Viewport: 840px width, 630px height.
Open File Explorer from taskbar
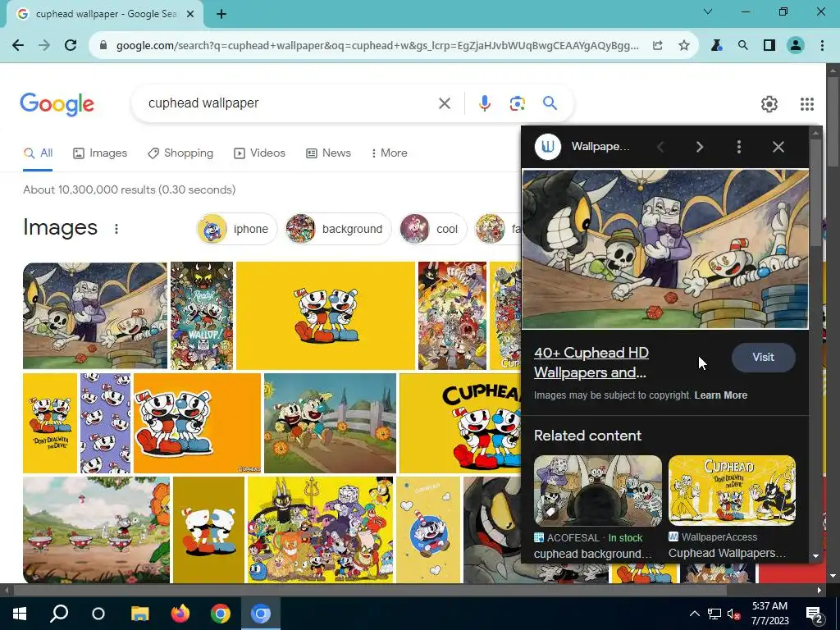(x=140, y=614)
